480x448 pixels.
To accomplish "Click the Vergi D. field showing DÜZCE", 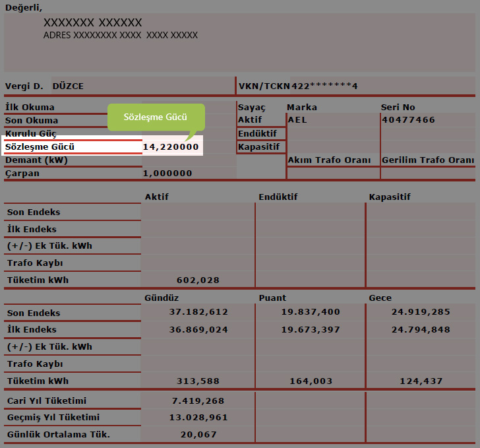I will point(69,86).
